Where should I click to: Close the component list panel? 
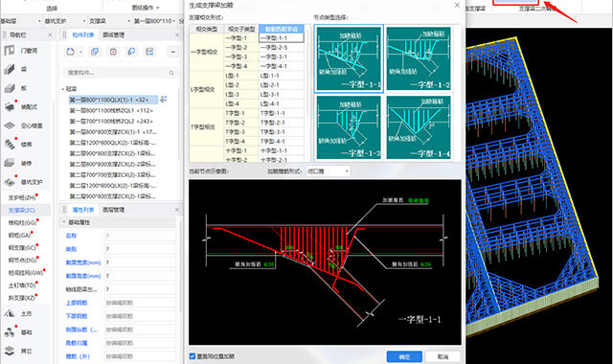(177, 35)
